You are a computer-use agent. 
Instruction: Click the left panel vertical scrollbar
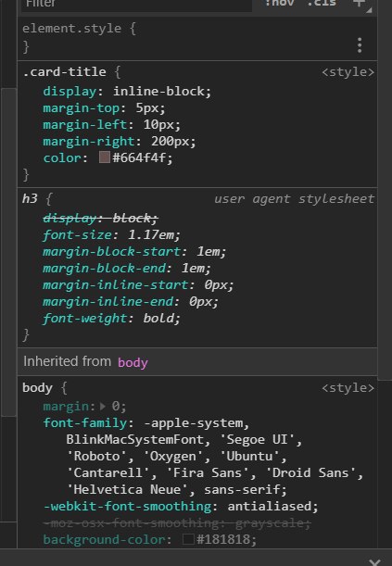tap(8, 252)
